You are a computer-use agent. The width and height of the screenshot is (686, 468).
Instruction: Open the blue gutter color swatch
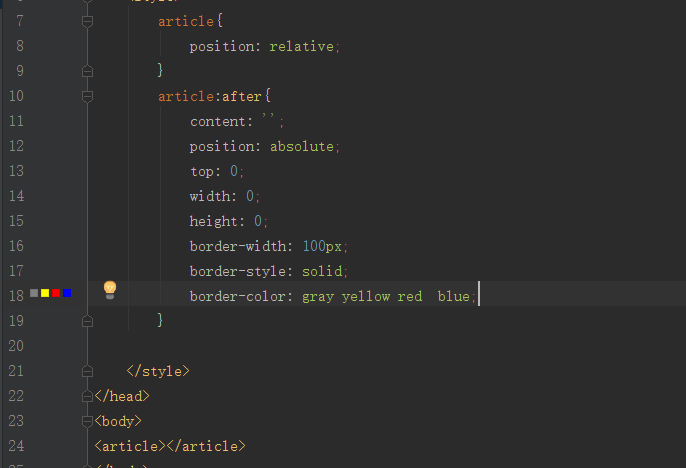[67, 293]
